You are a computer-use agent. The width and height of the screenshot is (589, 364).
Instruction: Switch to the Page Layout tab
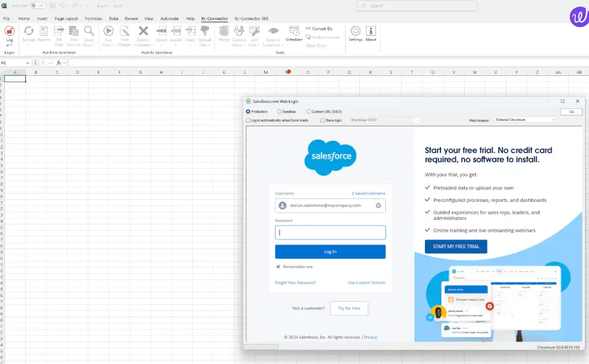[66, 18]
